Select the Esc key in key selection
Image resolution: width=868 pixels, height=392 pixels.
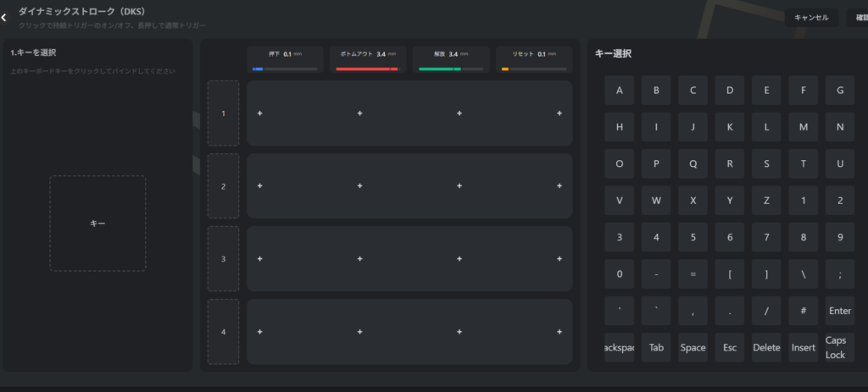coord(730,347)
